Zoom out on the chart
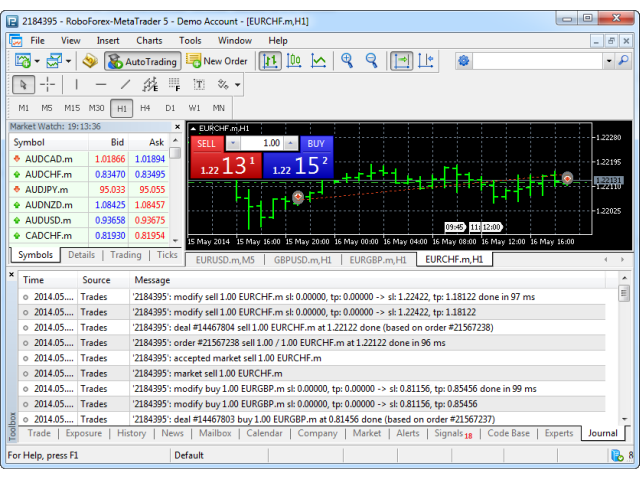 371,61
